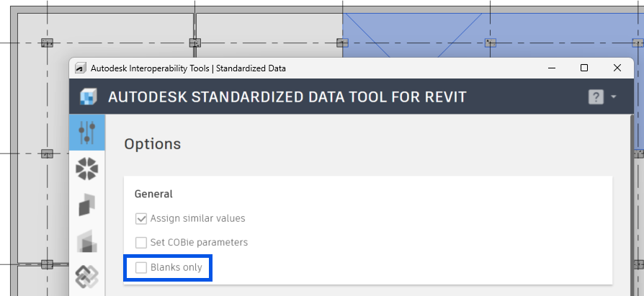Select the dark stacked panels sidebar icon

pos(86,205)
